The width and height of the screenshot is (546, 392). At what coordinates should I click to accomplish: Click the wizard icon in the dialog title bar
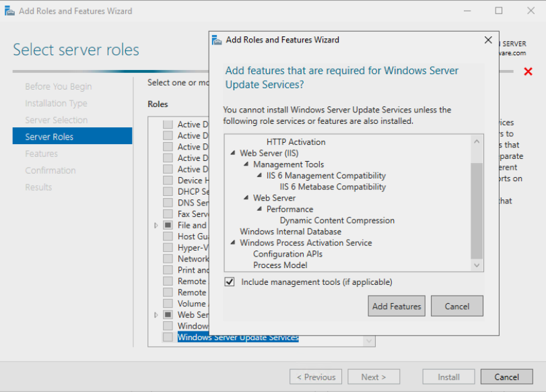tap(217, 40)
